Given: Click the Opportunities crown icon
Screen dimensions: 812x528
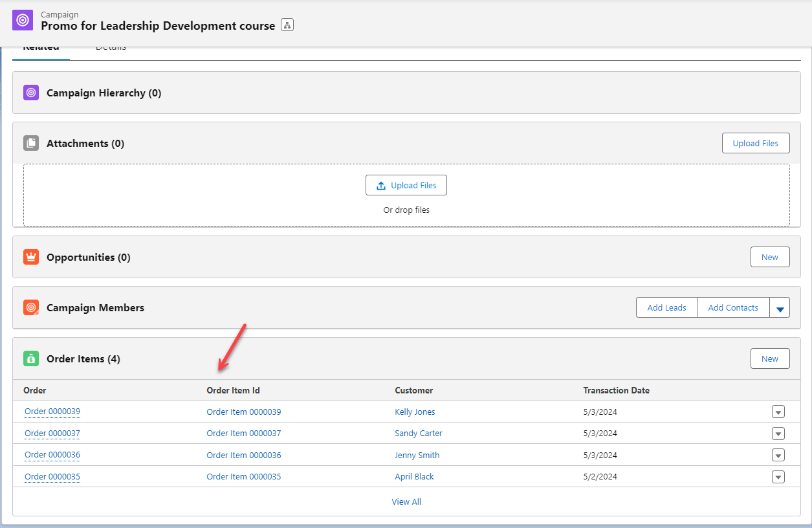Looking at the screenshot, I should pyautogui.click(x=31, y=257).
